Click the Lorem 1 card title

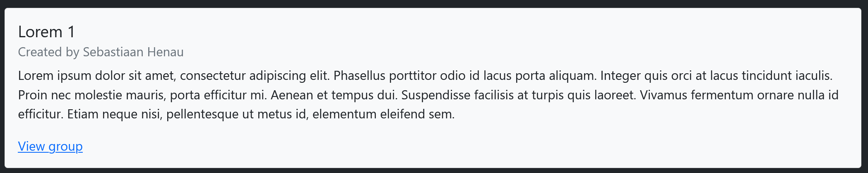coord(46,32)
